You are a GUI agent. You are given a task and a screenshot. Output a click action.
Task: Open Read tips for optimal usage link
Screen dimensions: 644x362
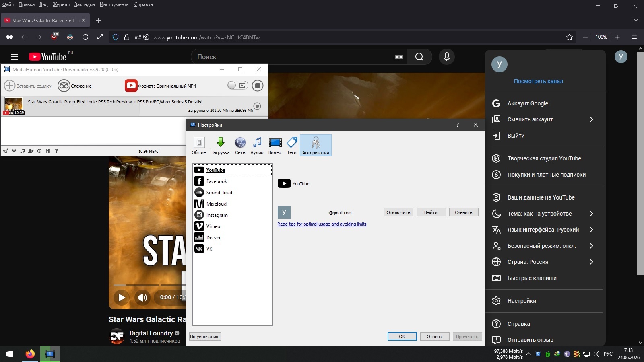(x=322, y=224)
